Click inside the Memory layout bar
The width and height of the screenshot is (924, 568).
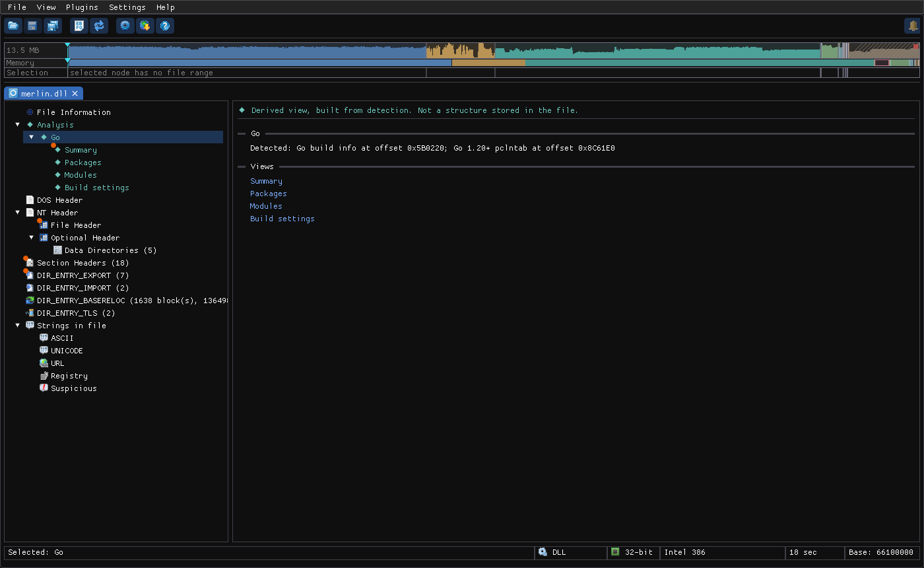(494, 63)
